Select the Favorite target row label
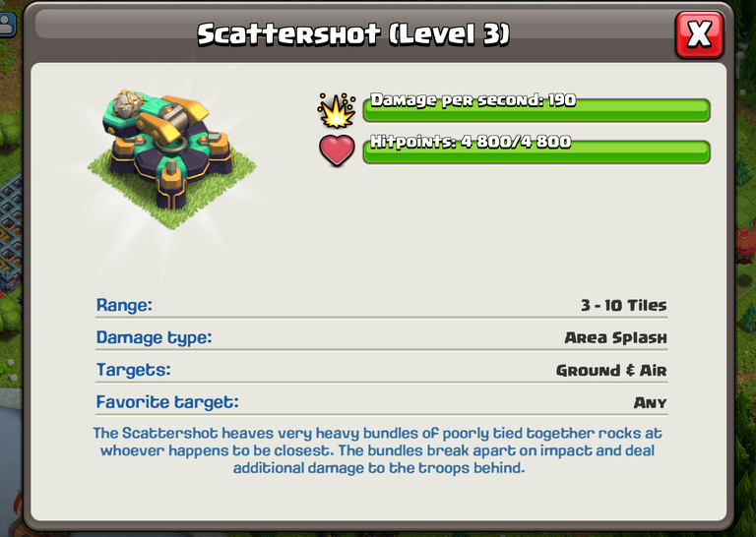Image resolution: width=756 pixels, height=537 pixels. [167, 402]
